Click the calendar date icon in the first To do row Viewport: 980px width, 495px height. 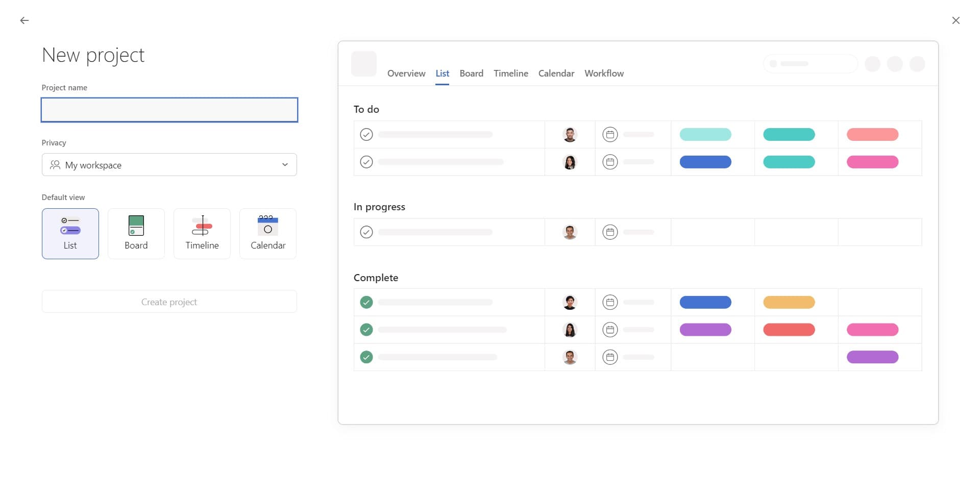point(610,134)
